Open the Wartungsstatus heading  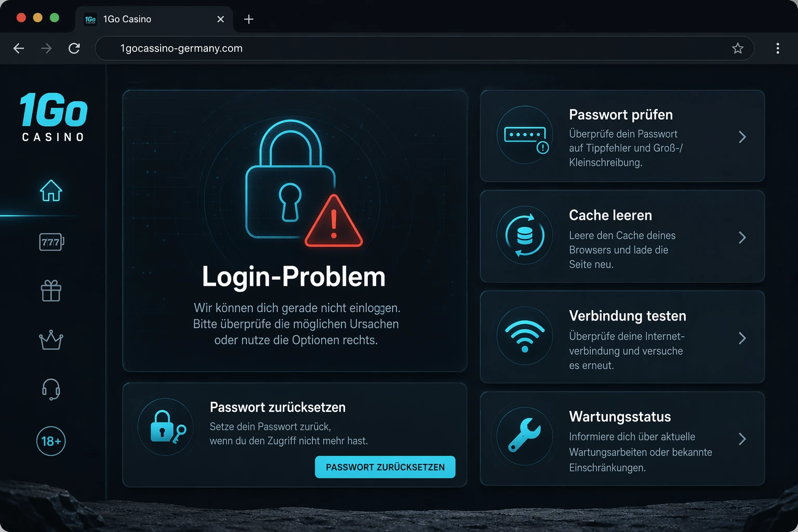pos(620,417)
